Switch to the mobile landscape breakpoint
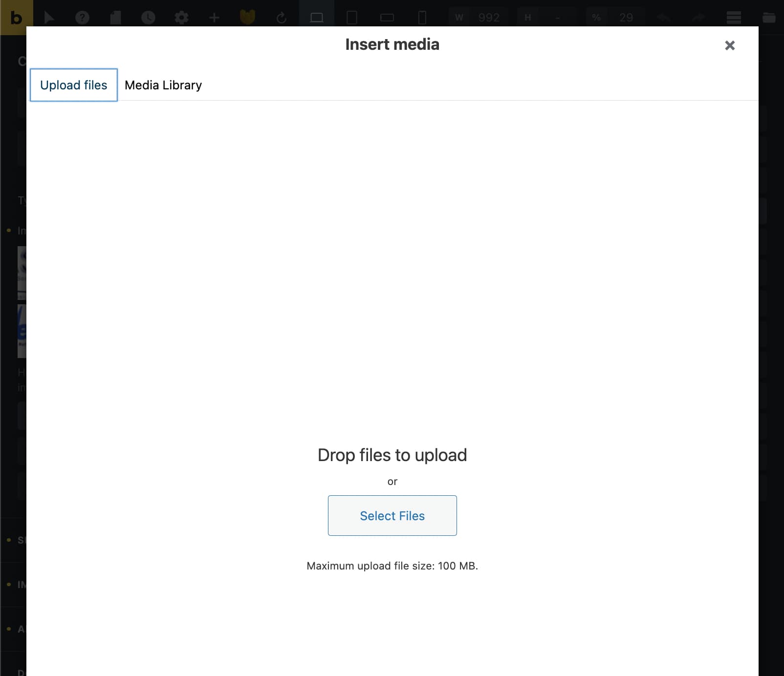Screen dimensions: 784x676 [387, 18]
